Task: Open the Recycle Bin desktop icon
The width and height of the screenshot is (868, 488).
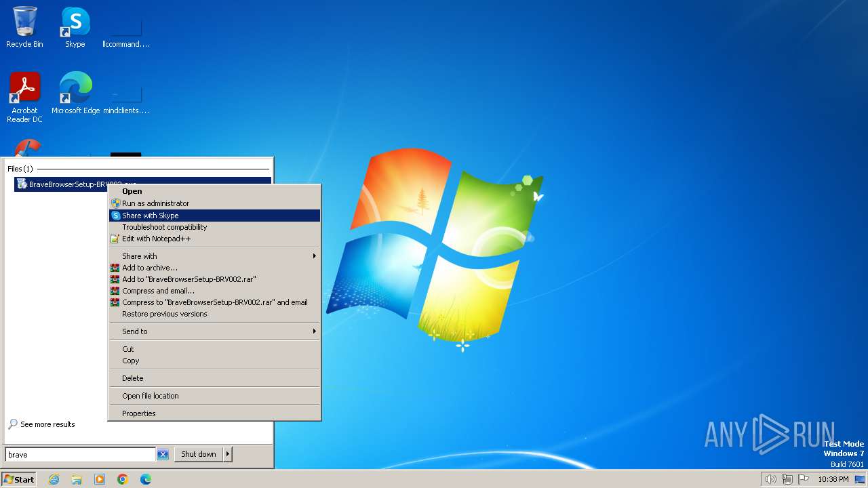Action: pos(24,27)
